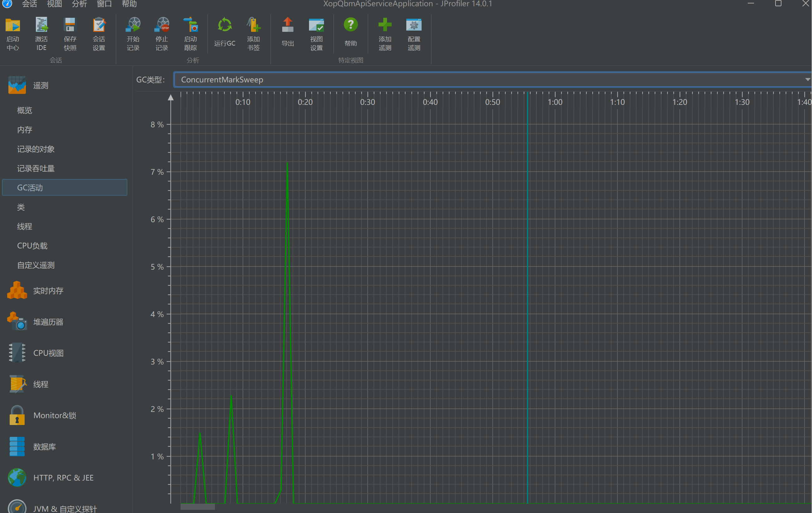812x513 pixels.
Task: Expand the Telemetries (遥测) sidebar section
Action: click(x=41, y=85)
